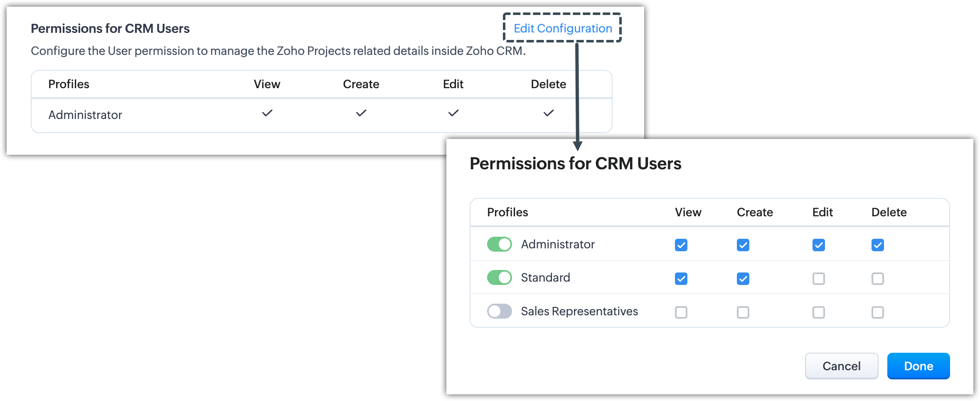Uncheck Standard View permission checkbox

click(681, 278)
